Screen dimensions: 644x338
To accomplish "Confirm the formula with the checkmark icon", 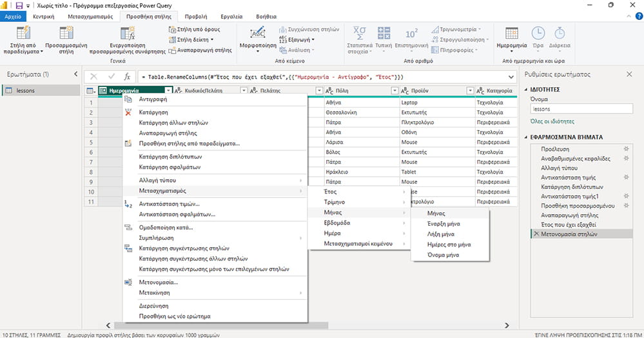I will pyautogui.click(x=111, y=77).
